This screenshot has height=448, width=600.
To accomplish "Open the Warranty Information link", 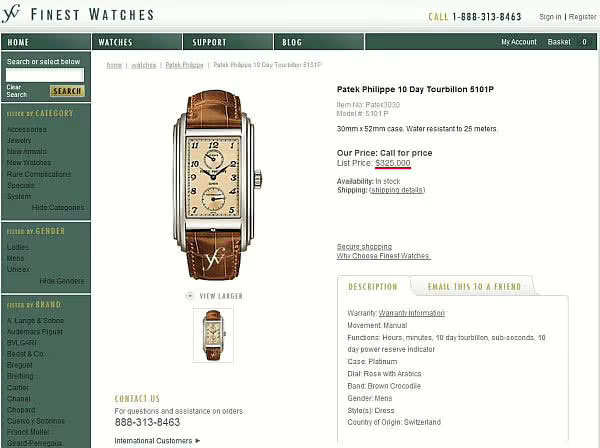I will (x=411, y=313).
